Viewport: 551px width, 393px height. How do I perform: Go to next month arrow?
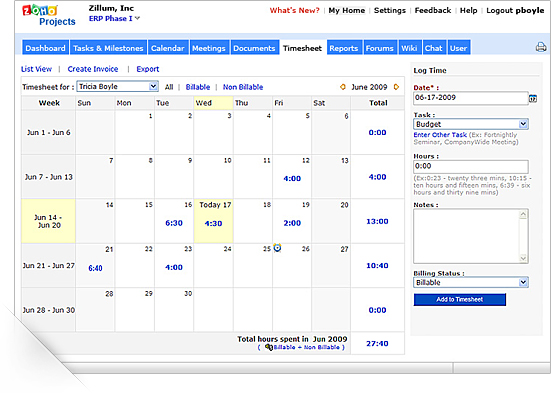tap(396, 87)
